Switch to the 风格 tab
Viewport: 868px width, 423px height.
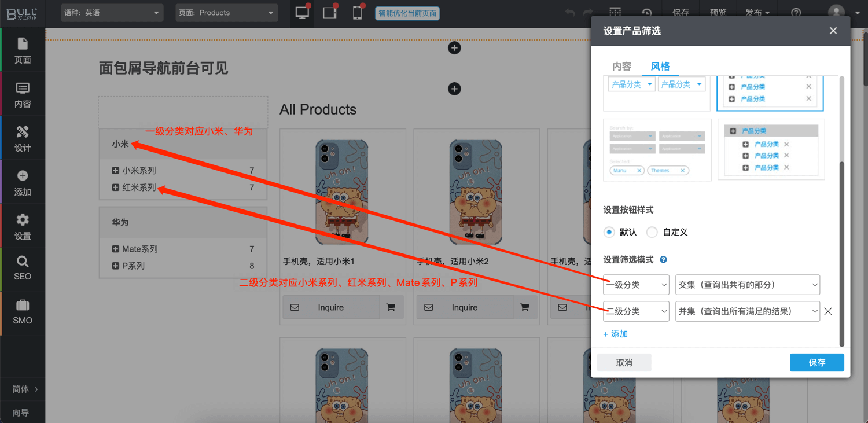coord(660,67)
